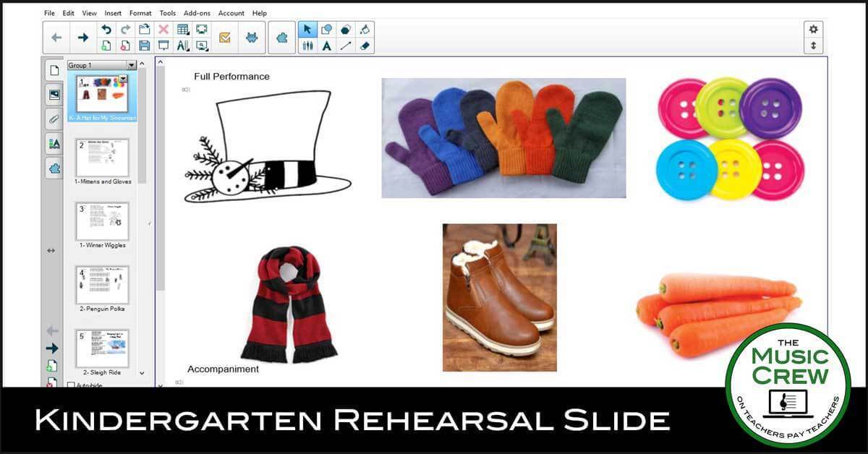Click the Undo icon

(106, 30)
